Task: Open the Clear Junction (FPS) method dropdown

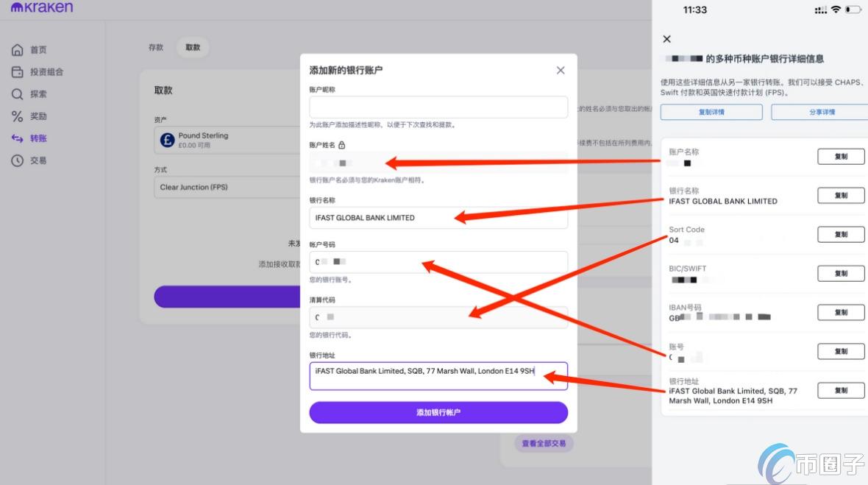Action: (228, 187)
